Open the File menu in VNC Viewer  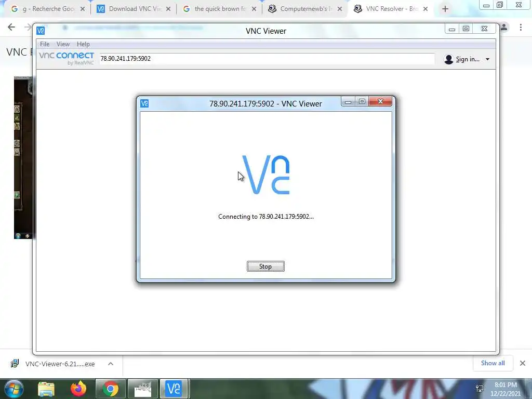pos(45,44)
